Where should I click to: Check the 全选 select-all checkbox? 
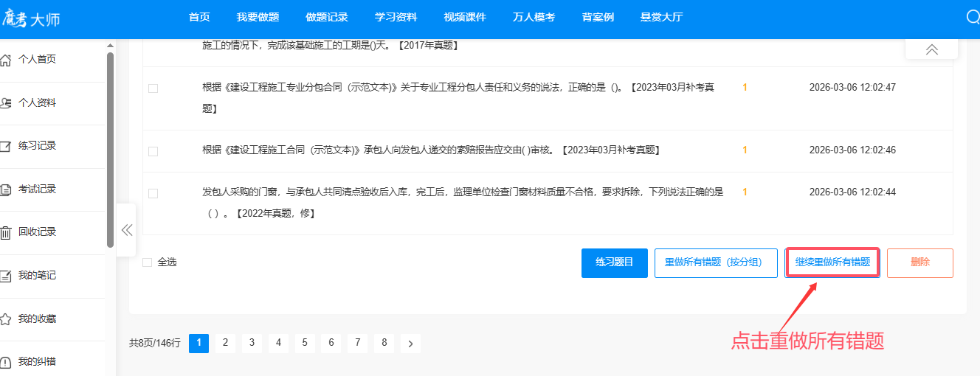(x=147, y=262)
